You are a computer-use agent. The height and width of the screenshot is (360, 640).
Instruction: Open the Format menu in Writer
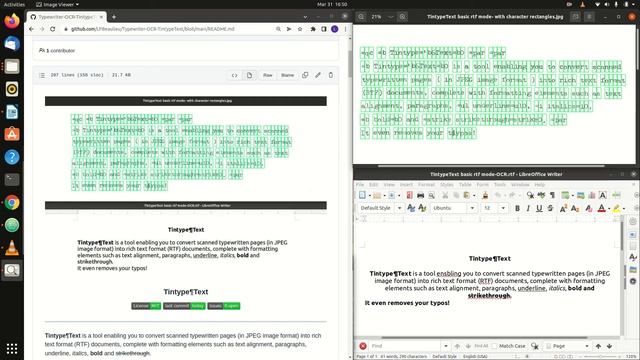[x=427, y=184]
